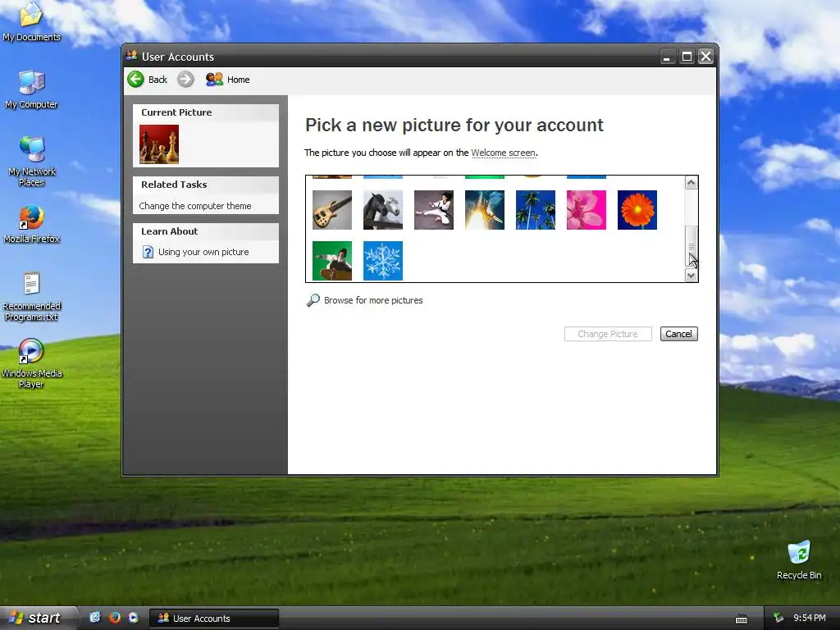Select the blue snowflake account picture

pyautogui.click(x=383, y=261)
